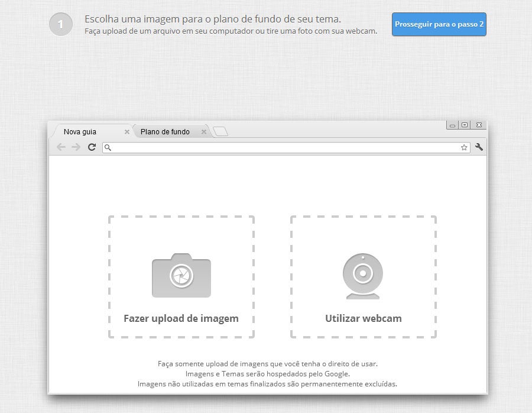Bookmark the page with the star icon
Screen dimensions: 532x413
(x=464, y=147)
